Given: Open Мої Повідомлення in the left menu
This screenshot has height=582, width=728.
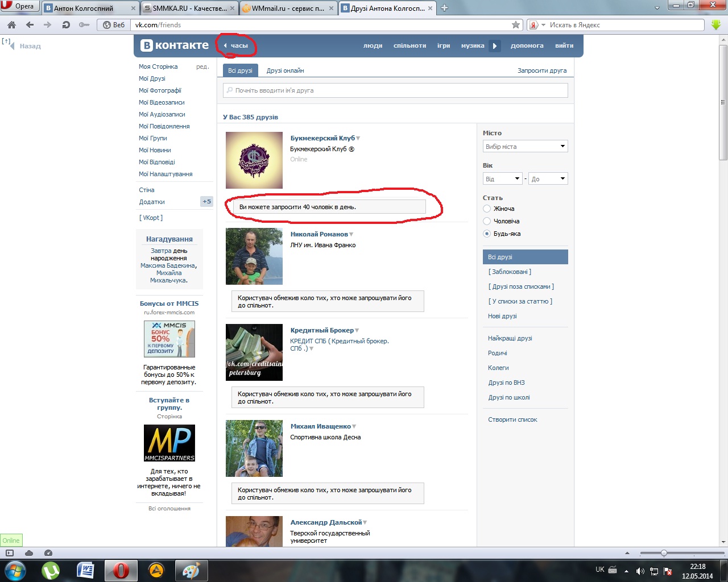Looking at the screenshot, I should coord(164,126).
